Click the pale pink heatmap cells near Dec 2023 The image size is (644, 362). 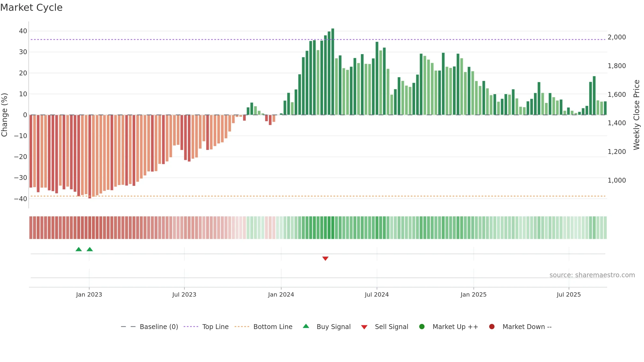coord(270,228)
